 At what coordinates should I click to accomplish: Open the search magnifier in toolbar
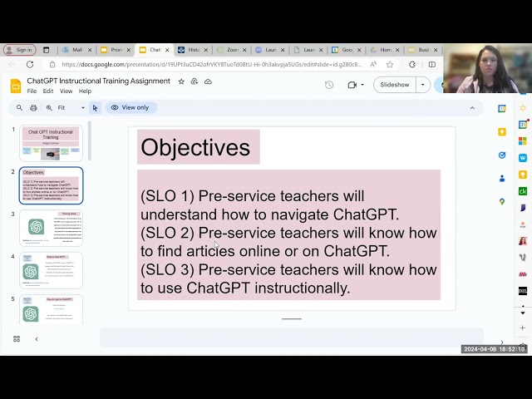pos(19,107)
